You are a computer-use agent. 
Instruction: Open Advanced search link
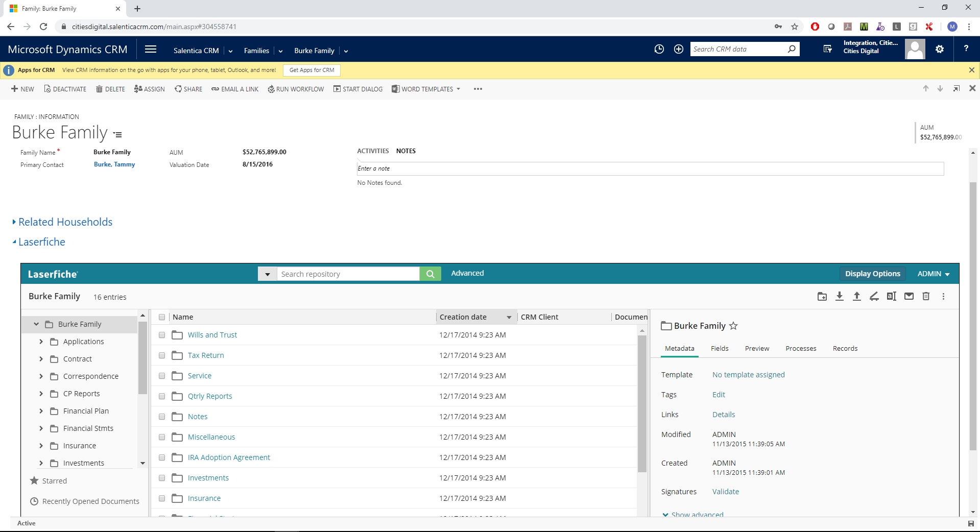click(467, 273)
